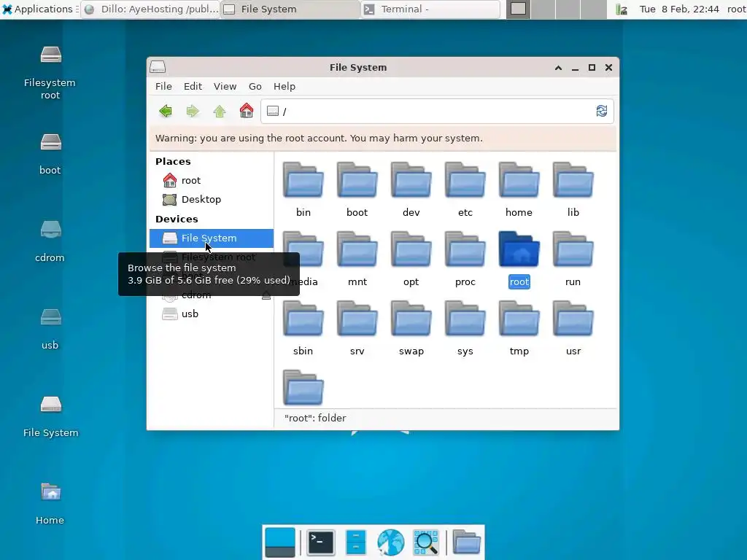This screenshot has height=560, width=747.
Task: Select the boot folder in file manager
Action: pos(357,190)
